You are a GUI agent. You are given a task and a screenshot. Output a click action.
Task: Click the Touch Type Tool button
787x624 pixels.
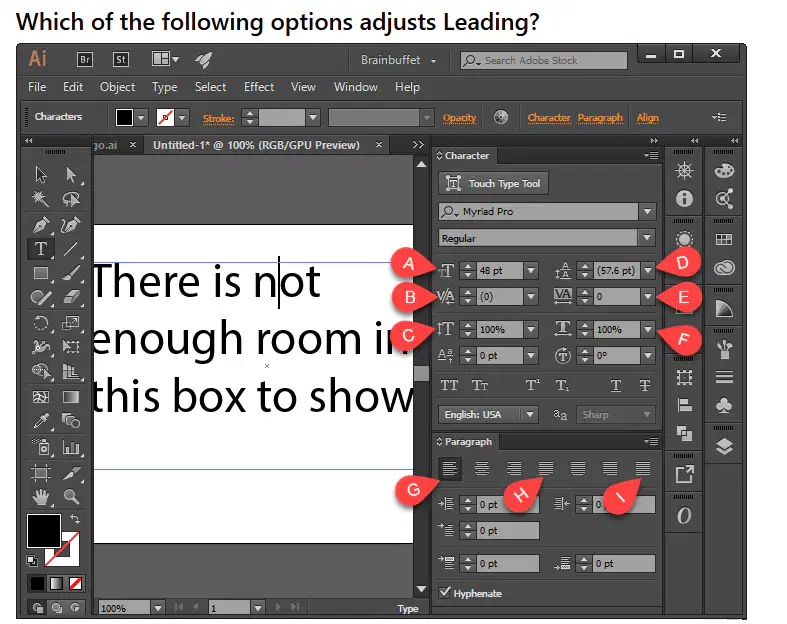[x=493, y=183]
